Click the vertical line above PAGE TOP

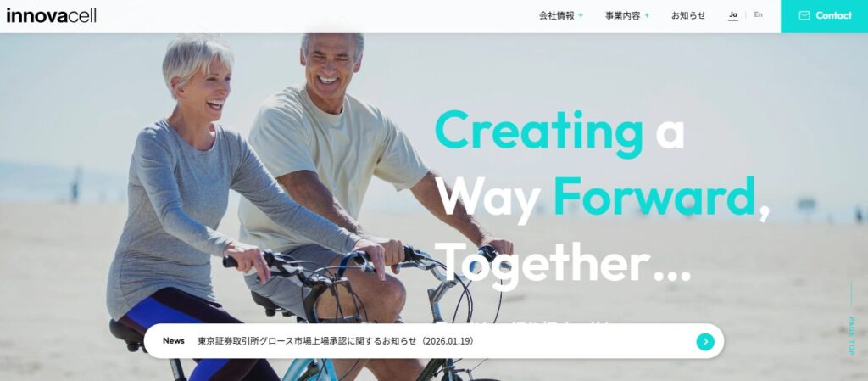[851, 294]
